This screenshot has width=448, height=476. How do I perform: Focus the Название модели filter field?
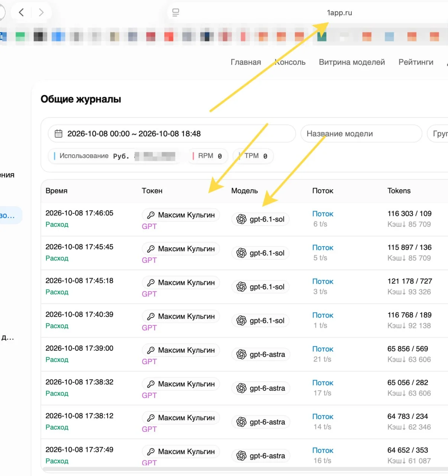[361, 134]
